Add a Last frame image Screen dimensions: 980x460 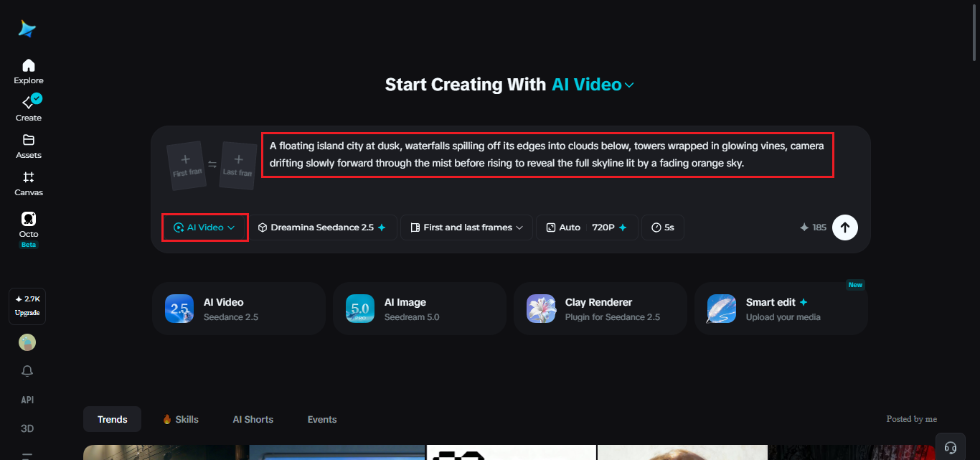coord(238,165)
